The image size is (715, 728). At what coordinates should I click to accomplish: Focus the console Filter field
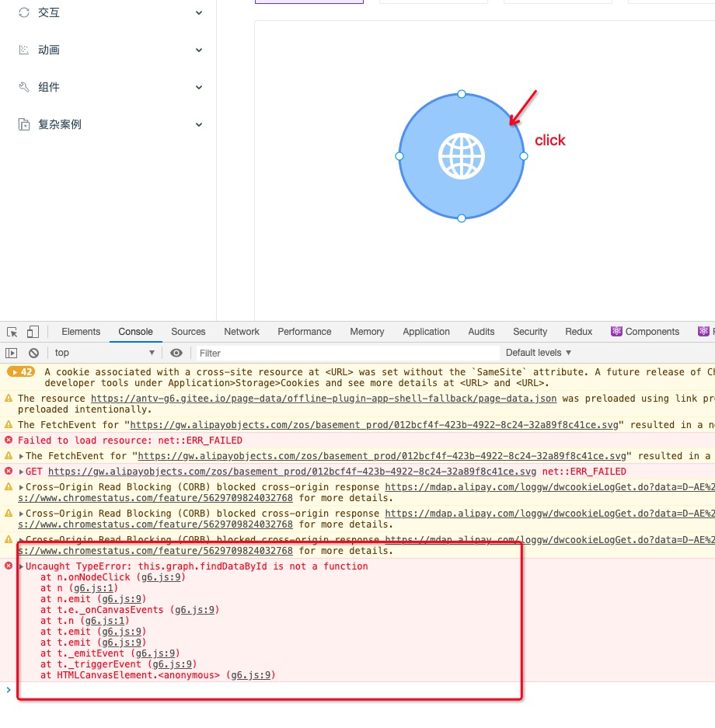pos(347,354)
